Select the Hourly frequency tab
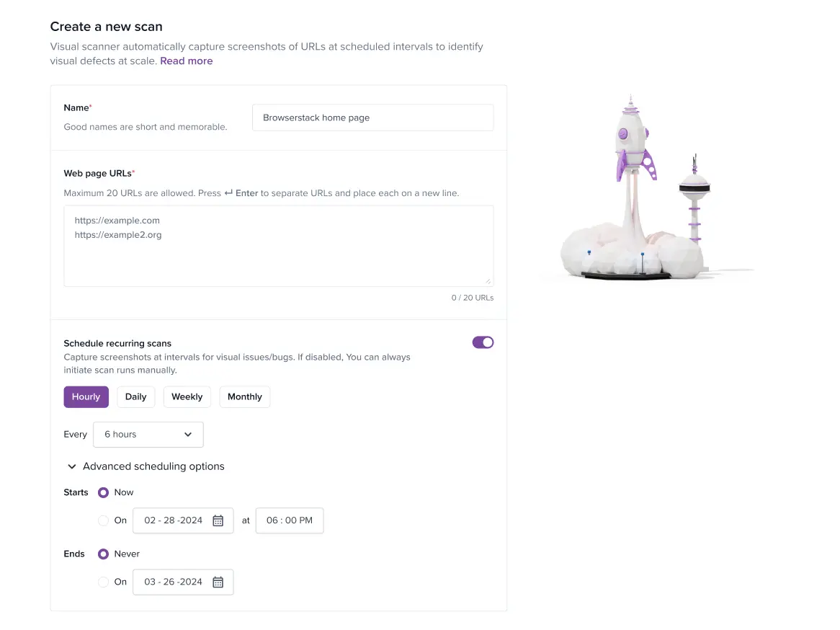The image size is (840, 630). pyautogui.click(x=86, y=396)
